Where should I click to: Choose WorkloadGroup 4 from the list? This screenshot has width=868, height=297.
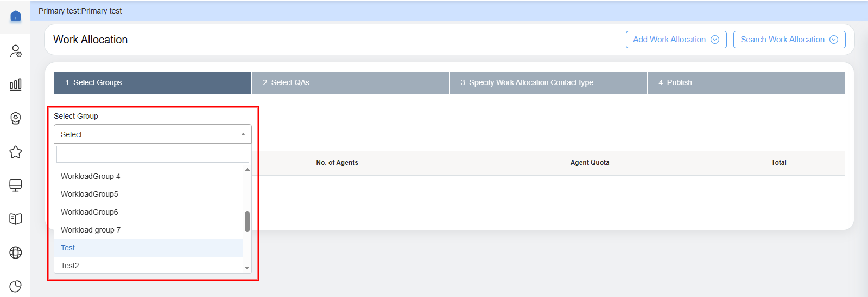pos(91,176)
